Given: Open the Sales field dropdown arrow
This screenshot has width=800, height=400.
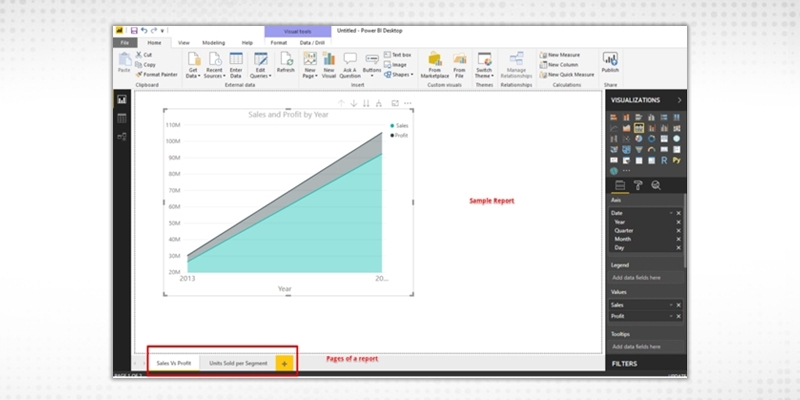Looking at the screenshot, I should pos(671,305).
